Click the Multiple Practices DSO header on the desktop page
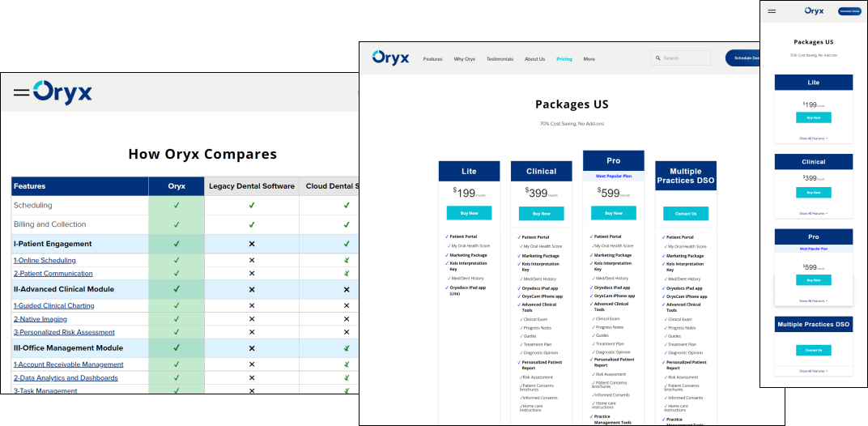Screen dimensions: 868x426 point(686,177)
